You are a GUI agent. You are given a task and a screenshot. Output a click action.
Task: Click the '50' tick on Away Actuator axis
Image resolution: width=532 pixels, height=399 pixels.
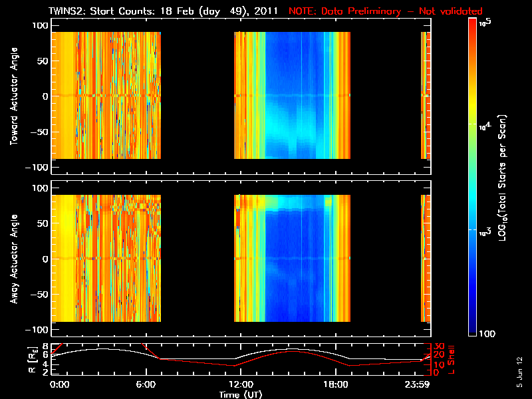[x=43, y=223]
